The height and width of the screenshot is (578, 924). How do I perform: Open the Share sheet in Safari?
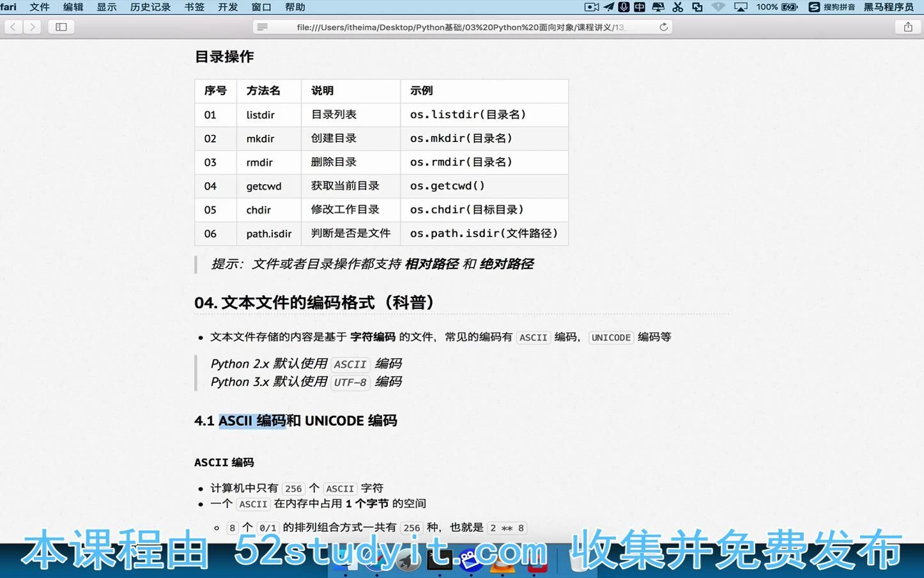[x=908, y=27]
